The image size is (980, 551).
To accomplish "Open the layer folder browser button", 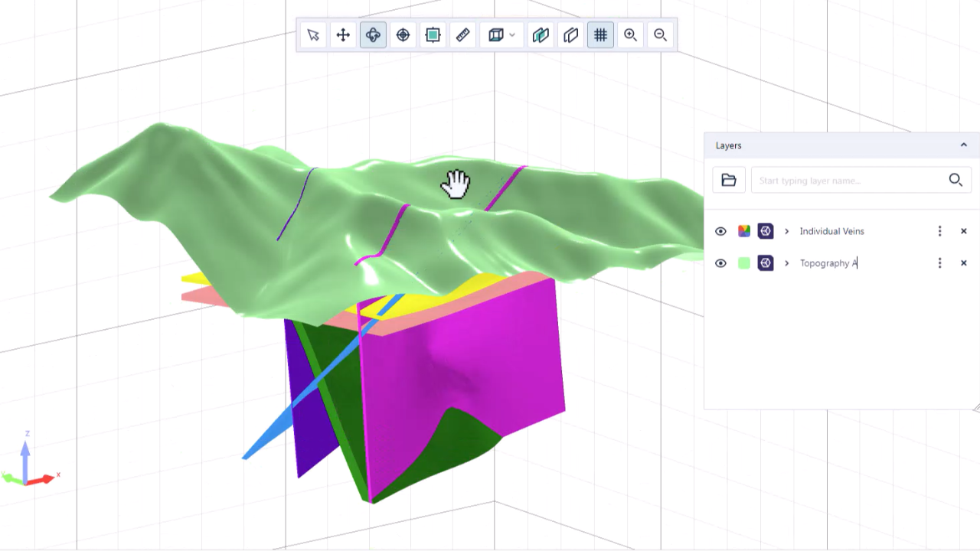I will click(x=728, y=181).
